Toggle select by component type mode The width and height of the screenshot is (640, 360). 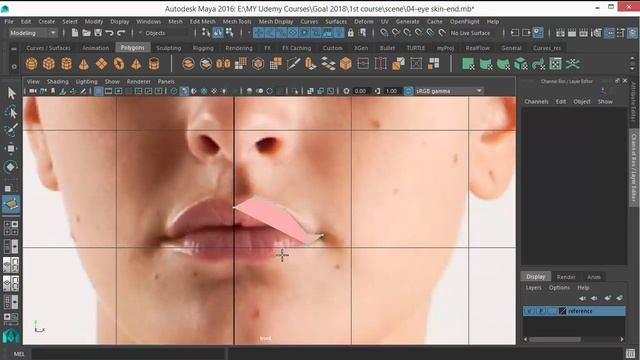click(x=229, y=33)
